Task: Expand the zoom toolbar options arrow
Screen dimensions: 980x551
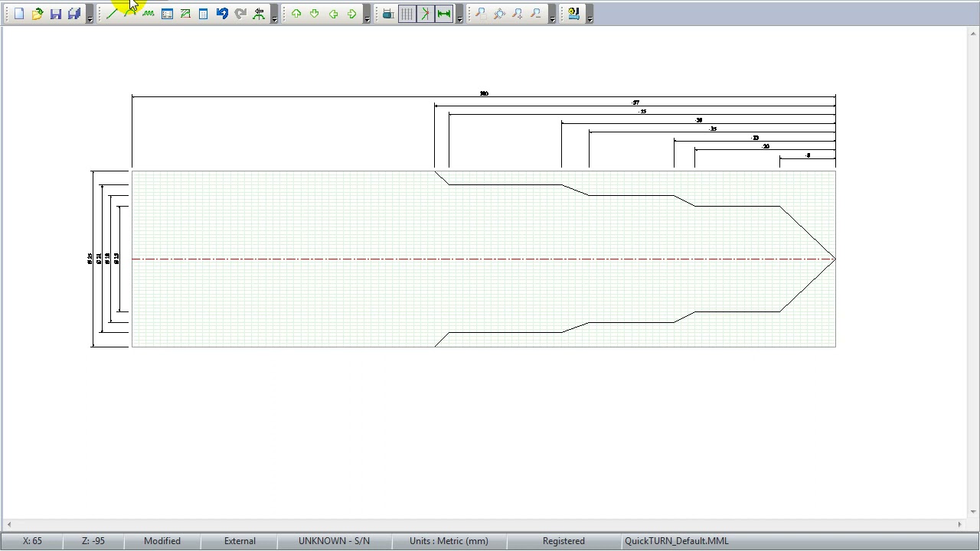Action: (552, 15)
